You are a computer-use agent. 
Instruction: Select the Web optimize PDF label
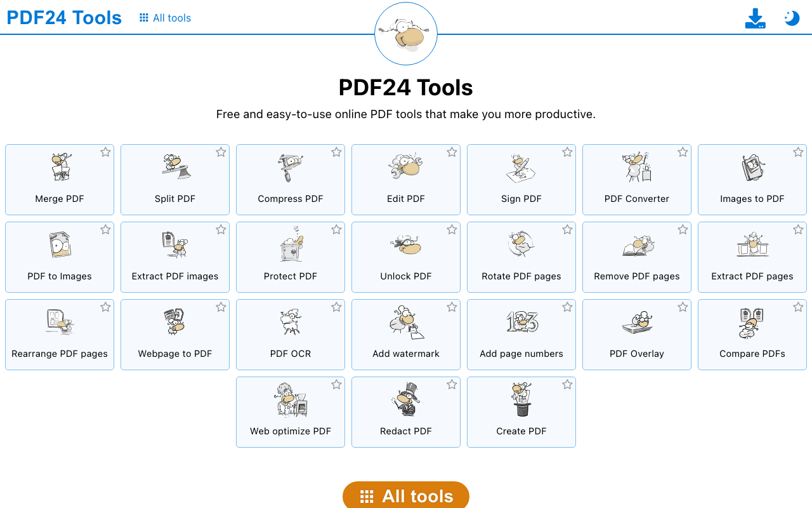291,431
